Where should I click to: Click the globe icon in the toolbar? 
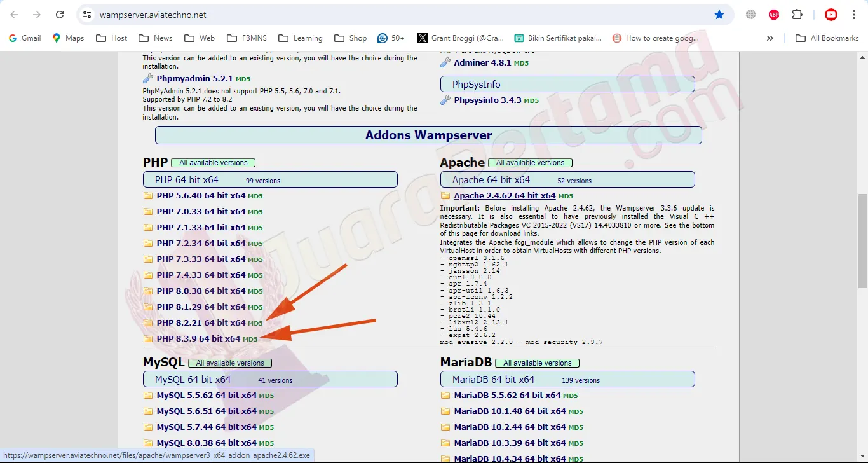pyautogui.click(x=750, y=14)
